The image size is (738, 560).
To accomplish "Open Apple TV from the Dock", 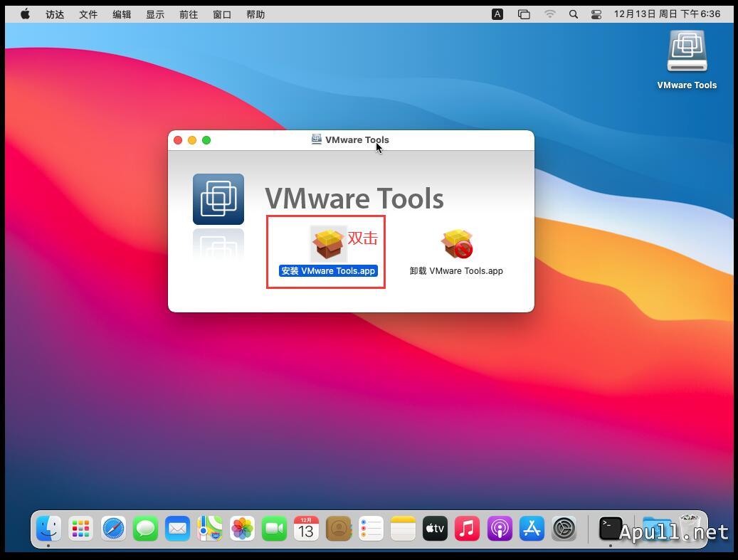I will [436, 529].
